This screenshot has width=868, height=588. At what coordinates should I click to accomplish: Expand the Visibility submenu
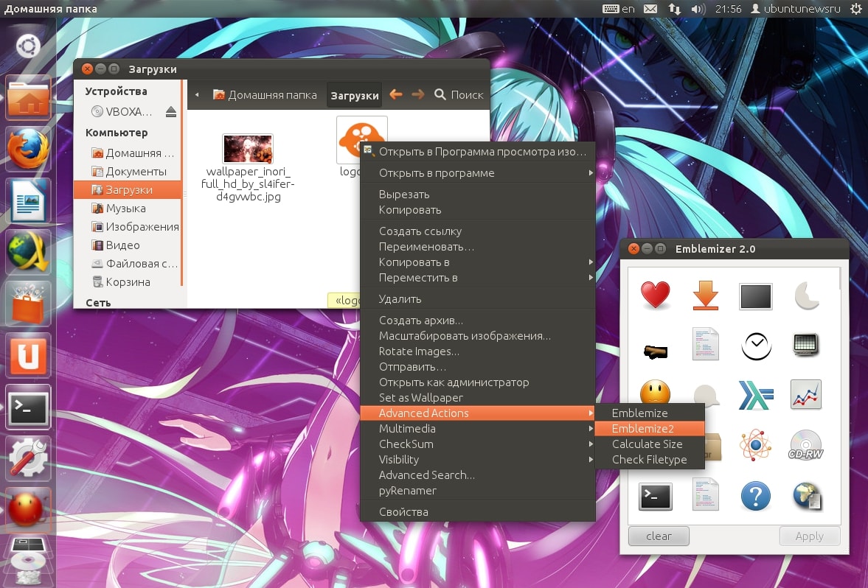point(478,460)
